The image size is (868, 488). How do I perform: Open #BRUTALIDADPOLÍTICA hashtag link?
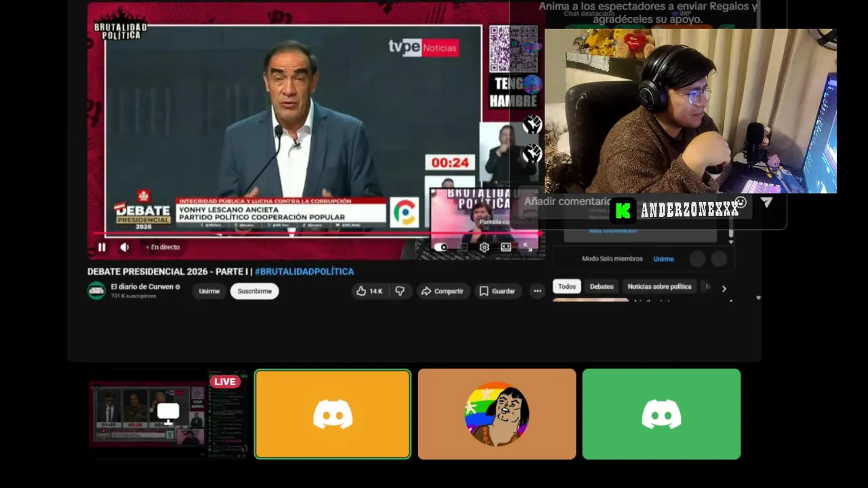tap(304, 272)
